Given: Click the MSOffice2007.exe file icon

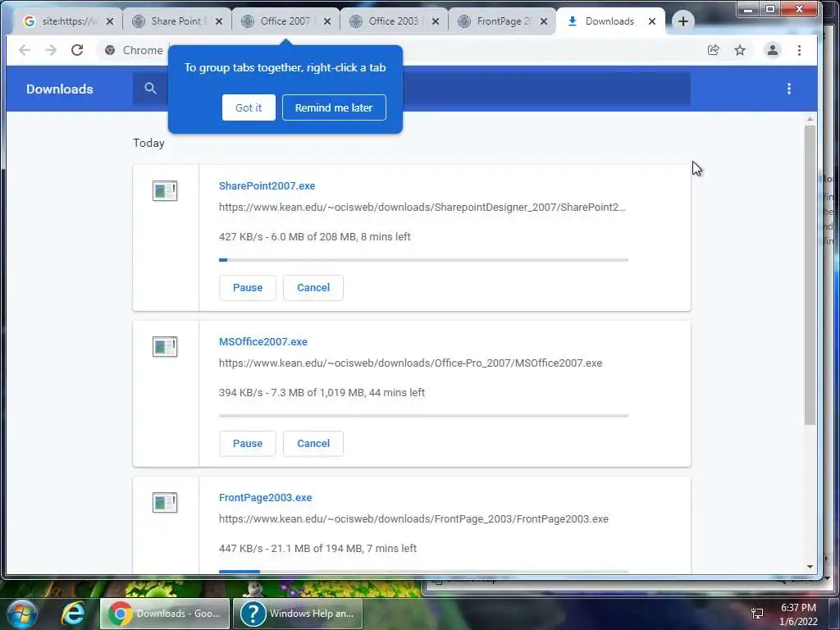Looking at the screenshot, I should click(x=164, y=347).
